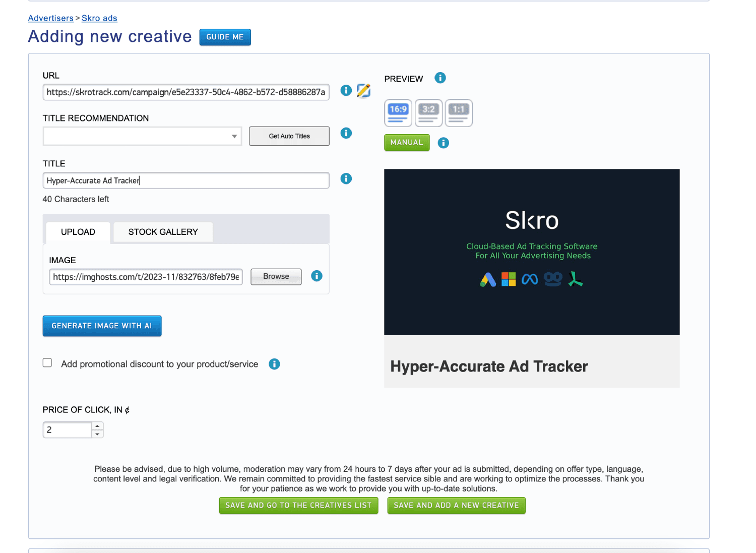756x553 pixels.
Task: Enable the promotional discount checkbox
Action: pyautogui.click(x=47, y=363)
